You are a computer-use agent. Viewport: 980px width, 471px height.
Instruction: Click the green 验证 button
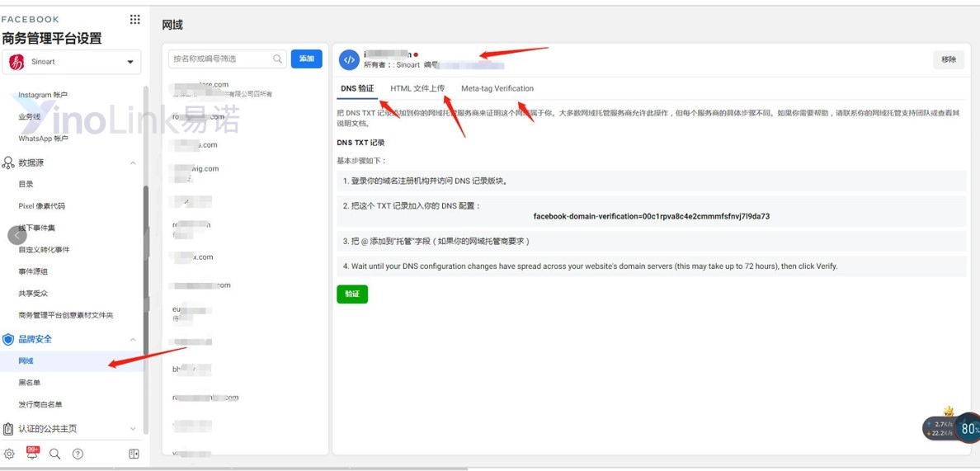352,294
